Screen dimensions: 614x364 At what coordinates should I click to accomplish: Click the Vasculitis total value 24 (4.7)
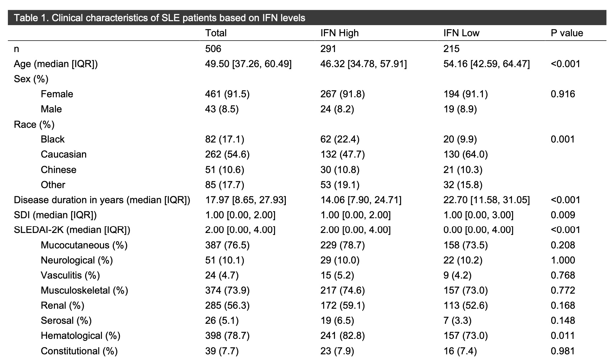[x=222, y=275]
